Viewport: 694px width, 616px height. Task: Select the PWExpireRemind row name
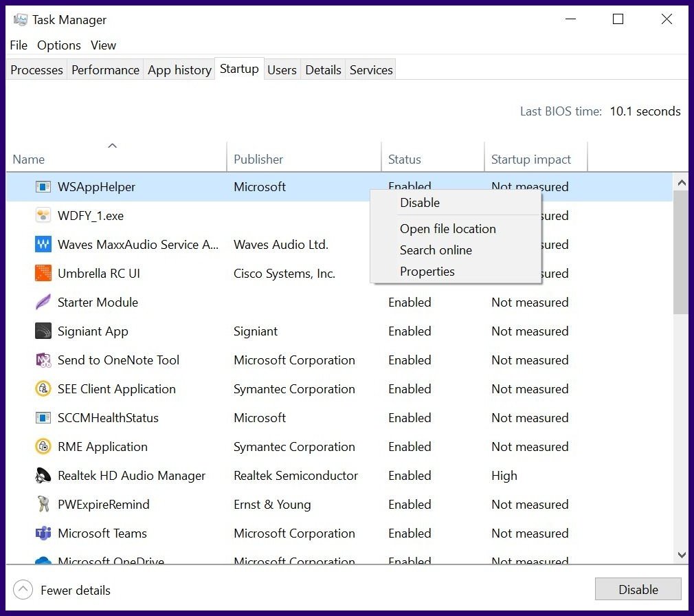coord(104,505)
